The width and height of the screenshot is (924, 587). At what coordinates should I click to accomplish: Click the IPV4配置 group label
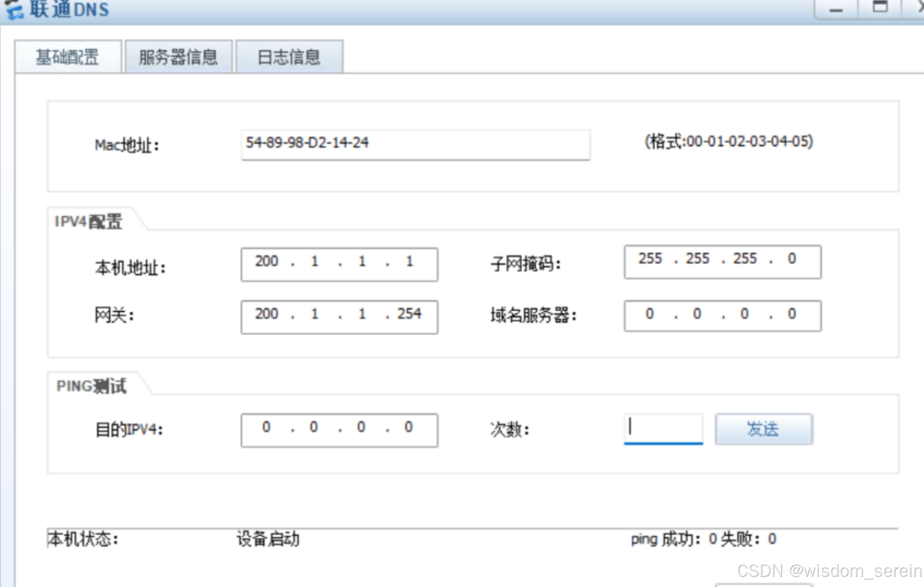88,221
